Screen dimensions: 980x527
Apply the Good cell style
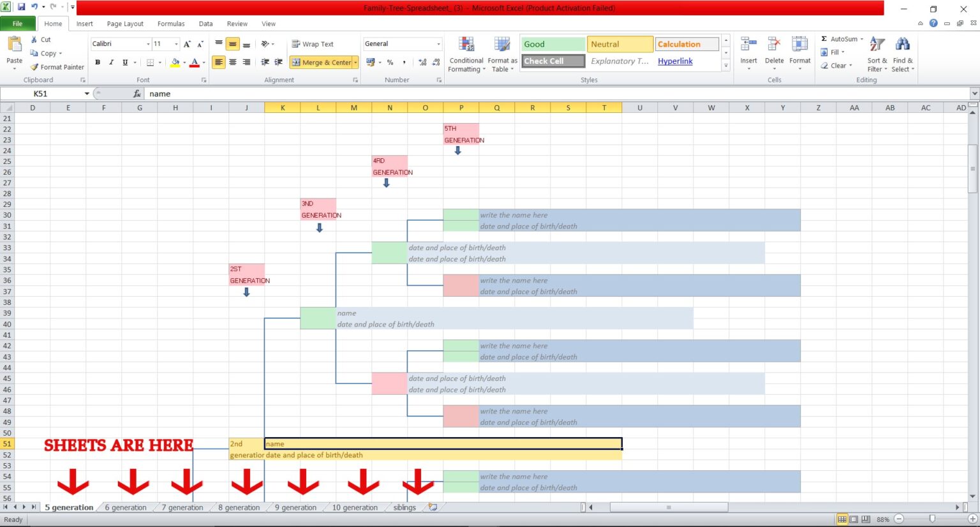pyautogui.click(x=553, y=44)
